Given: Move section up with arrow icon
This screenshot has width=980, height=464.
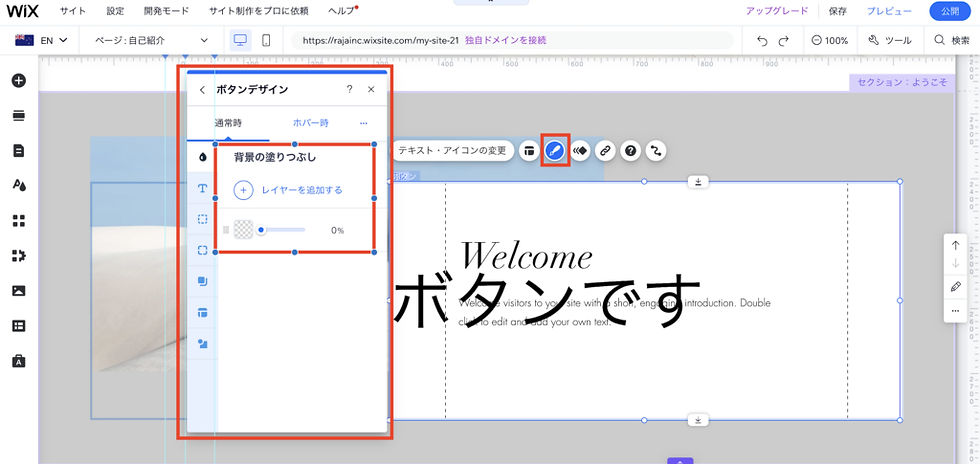Looking at the screenshot, I should [956, 245].
